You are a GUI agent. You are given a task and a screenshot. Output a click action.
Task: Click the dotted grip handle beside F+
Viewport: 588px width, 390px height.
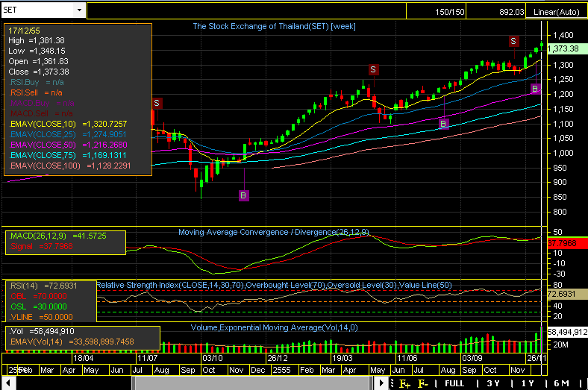click(392, 383)
